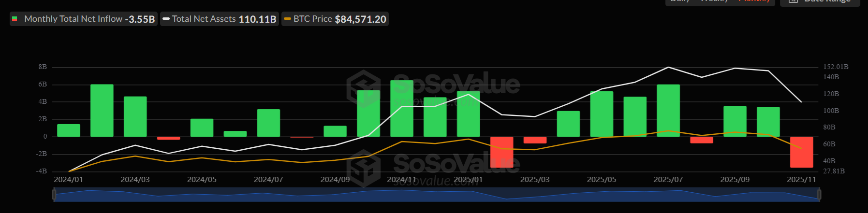Toggle the BTC Price legend series
868x213 pixels.
335,19
